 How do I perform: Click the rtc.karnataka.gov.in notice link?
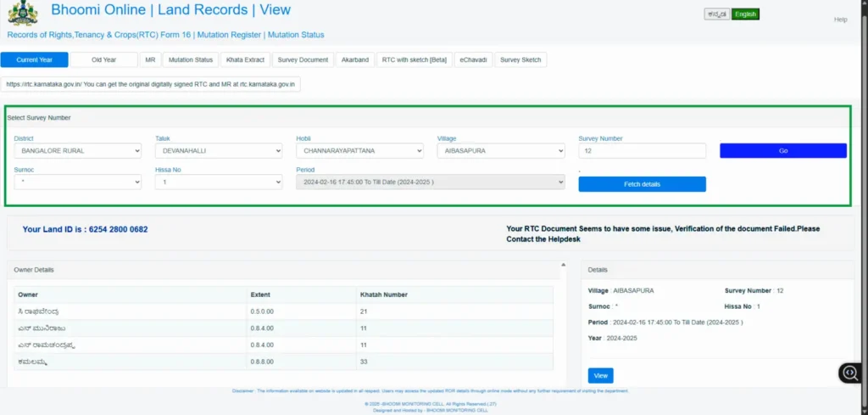coord(151,84)
